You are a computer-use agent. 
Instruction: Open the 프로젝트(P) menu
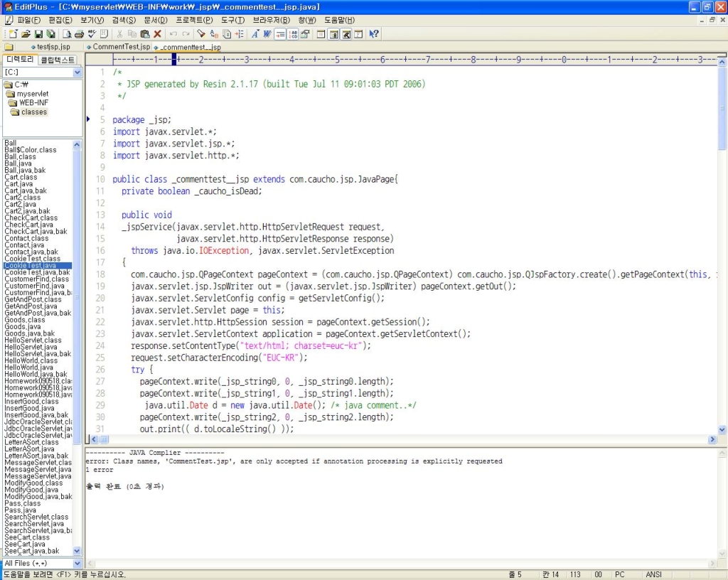pyautogui.click(x=194, y=21)
